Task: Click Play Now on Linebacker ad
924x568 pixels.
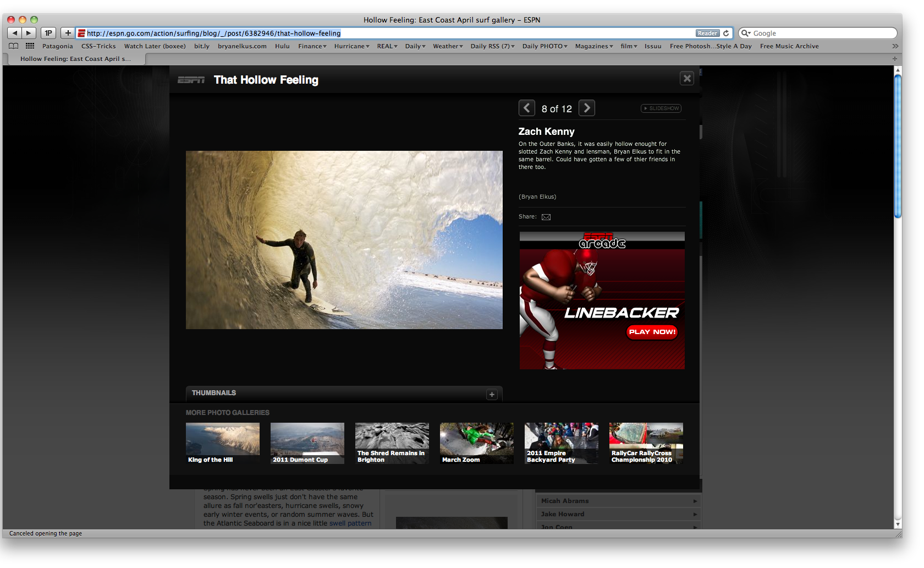Action: (652, 332)
